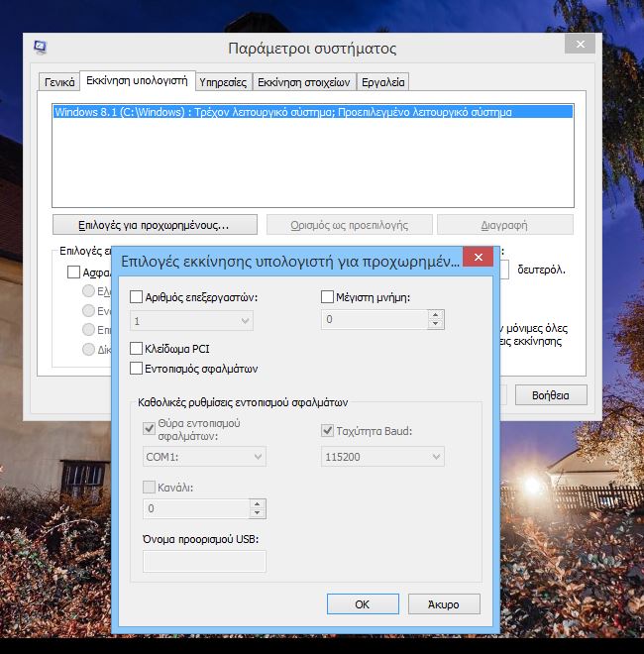Click the Διαγραφή button
644x654 pixels.
(x=504, y=225)
